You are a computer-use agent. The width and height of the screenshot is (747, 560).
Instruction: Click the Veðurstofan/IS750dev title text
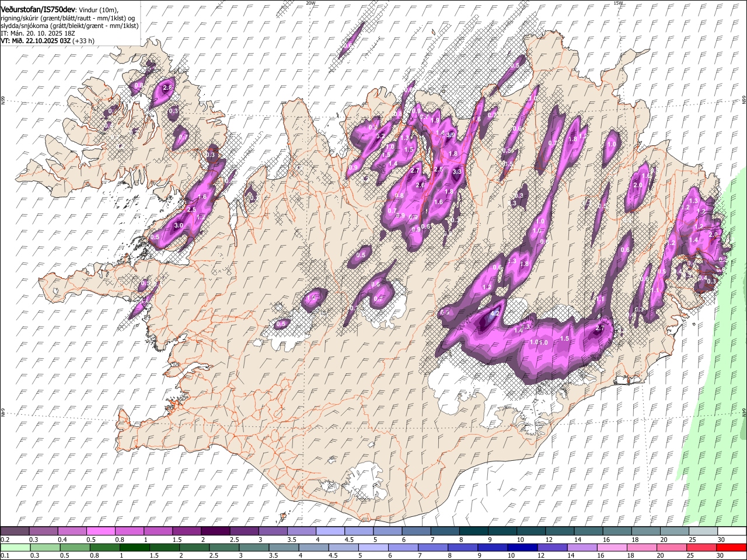37,9
